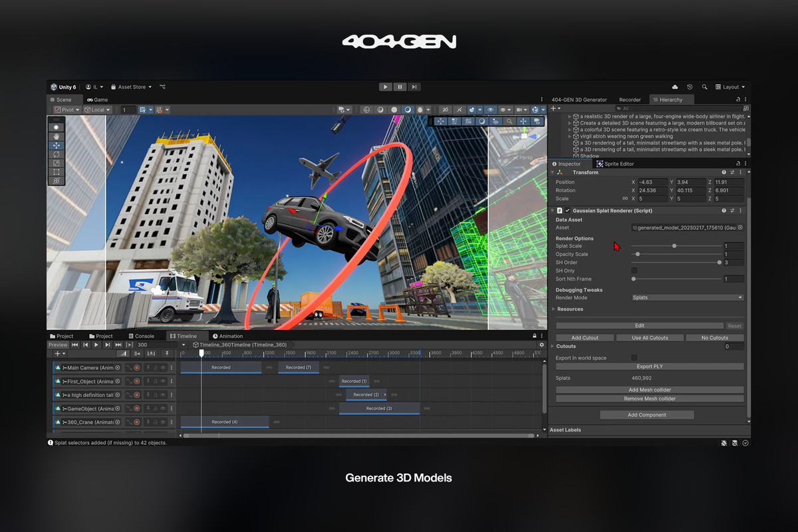Adjust the Splat Scale slider

(676, 246)
